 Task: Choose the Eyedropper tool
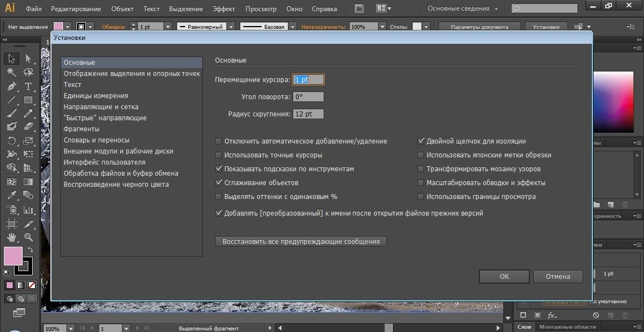[11, 195]
